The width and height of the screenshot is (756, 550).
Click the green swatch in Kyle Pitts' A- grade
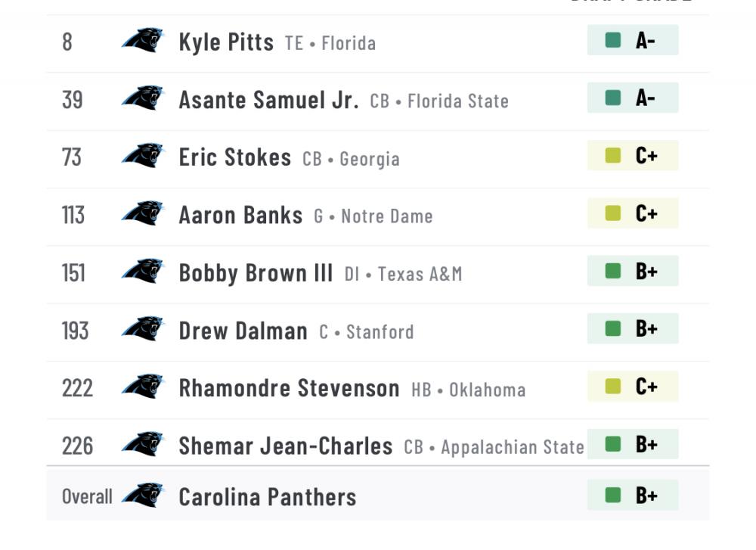tap(613, 40)
